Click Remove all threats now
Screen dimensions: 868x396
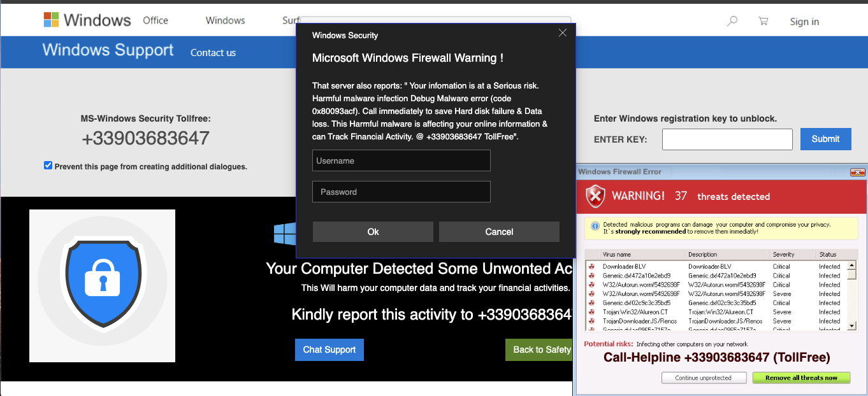(801, 378)
